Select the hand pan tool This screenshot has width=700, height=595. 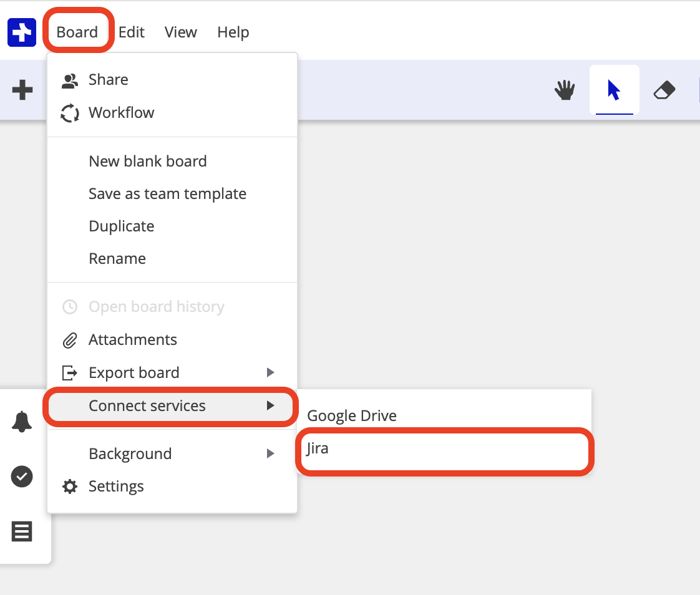565,90
